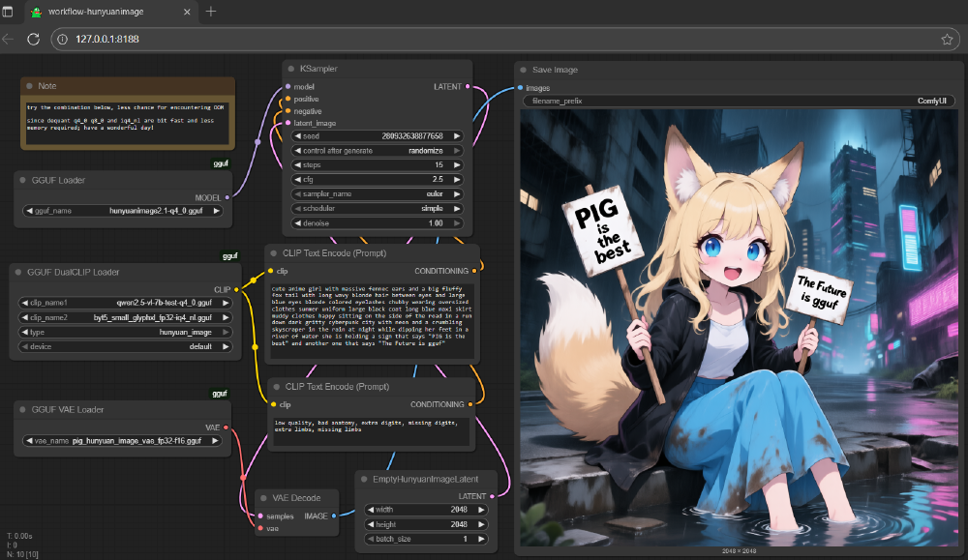Click the browser tab list icon at top-left

(9, 12)
